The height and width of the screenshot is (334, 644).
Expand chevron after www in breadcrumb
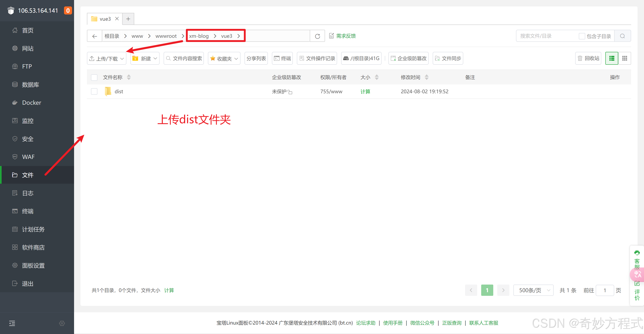149,36
